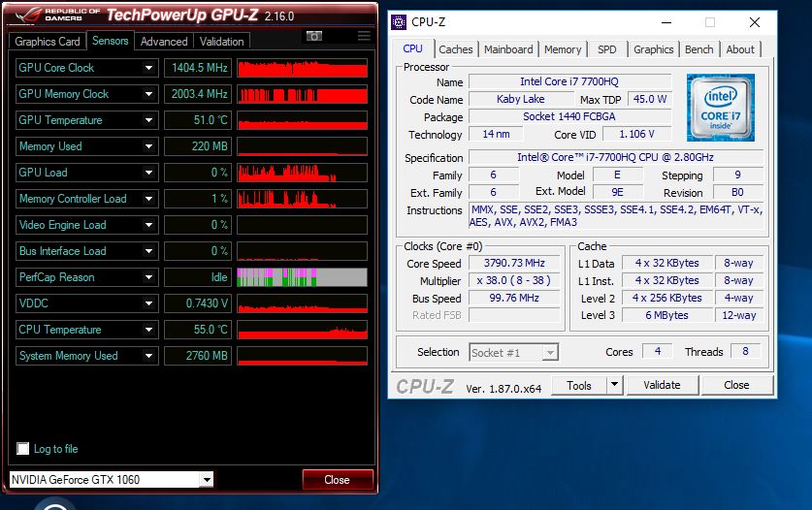Click the Close button in CPU-Z
The image size is (812, 510).
(x=737, y=385)
